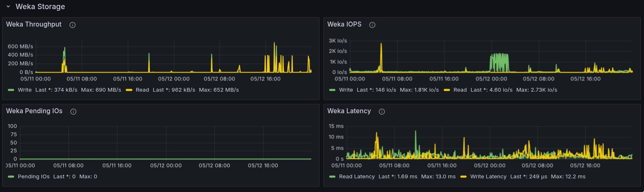Click green Read Latency color swatch
Image resolution: width=644 pixels, height=192 pixels.
332,177
